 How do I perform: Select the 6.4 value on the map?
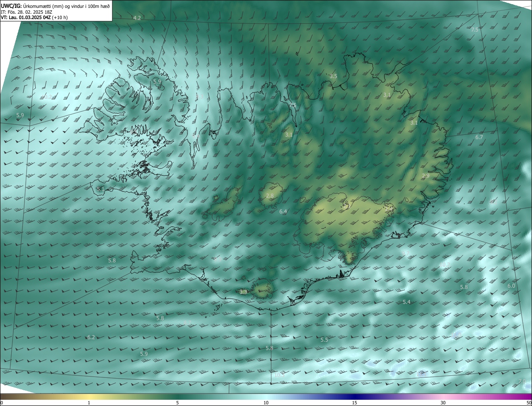pyautogui.click(x=283, y=212)
